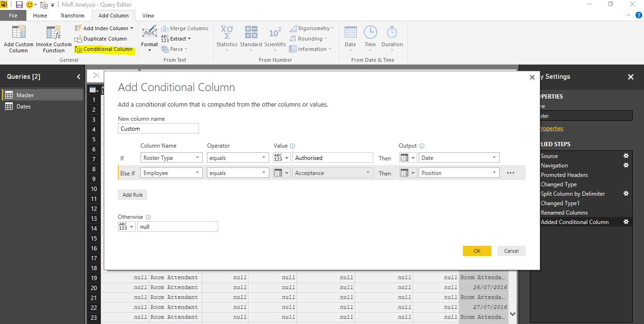644x324 pixels.
Task: Click the Save icon in title bar
Action: pos(19,5)
